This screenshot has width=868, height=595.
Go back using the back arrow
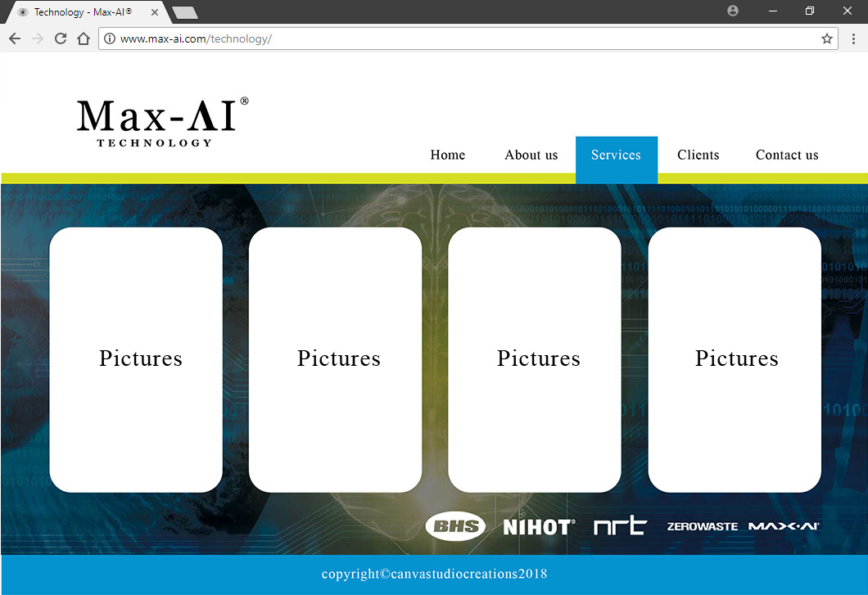pos(14,38)
